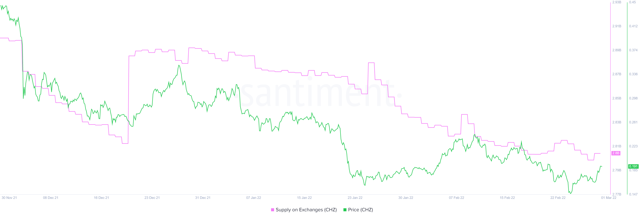Click the 30 Nov 21 date label
This screenshot has width=644, height=218.
[9, 198]
